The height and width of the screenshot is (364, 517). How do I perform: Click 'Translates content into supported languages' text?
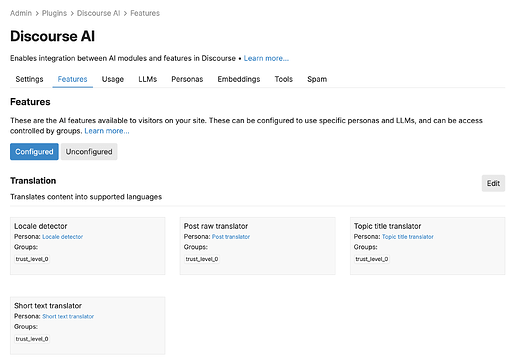[x=86, y=197]
